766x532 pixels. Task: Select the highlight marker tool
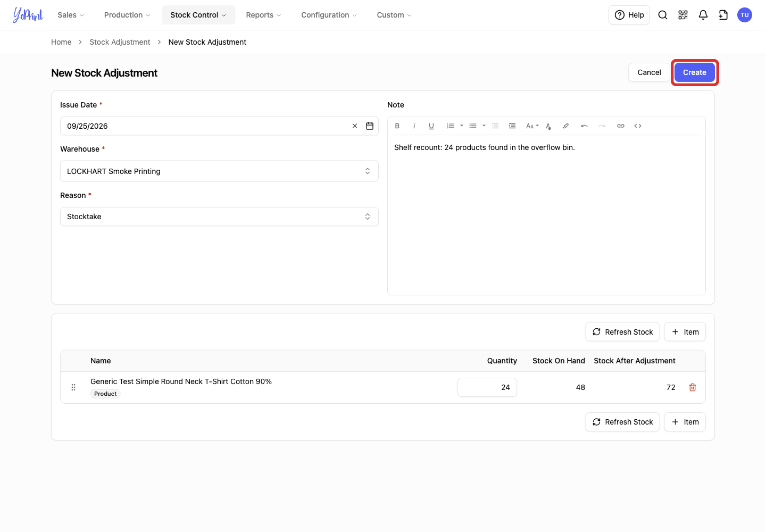point(565,126)
